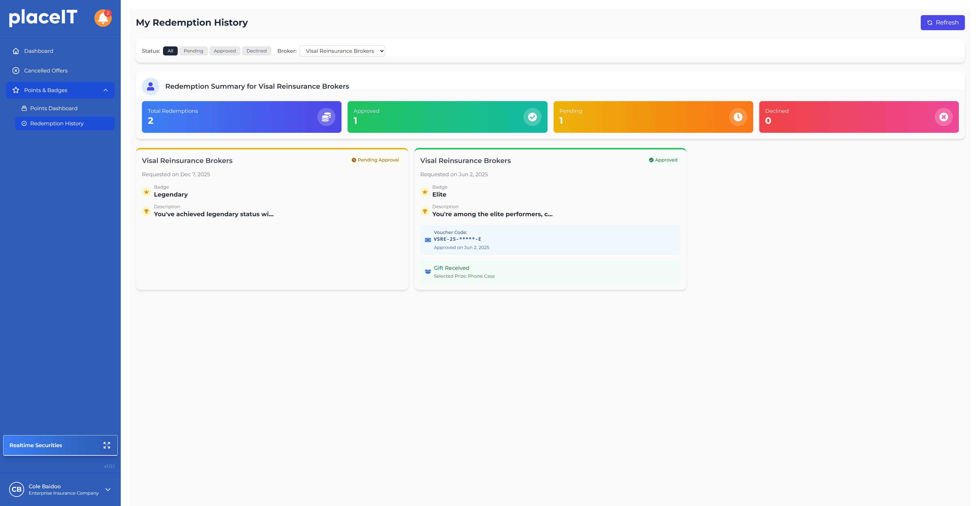This screenshot has width=980, height=506.
Task: Filter status by Approved
Action: point(225,51)
